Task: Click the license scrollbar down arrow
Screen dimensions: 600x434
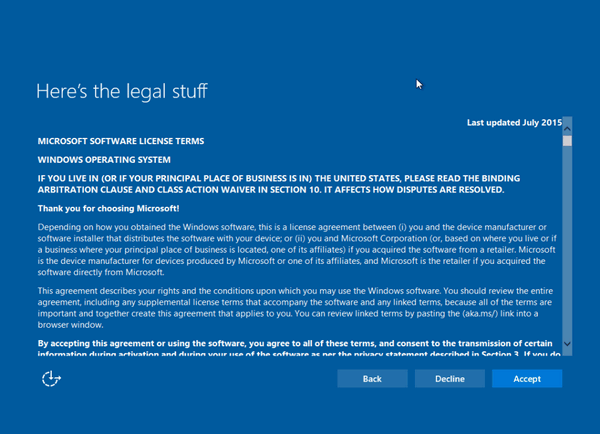Action: coord(567,344)
